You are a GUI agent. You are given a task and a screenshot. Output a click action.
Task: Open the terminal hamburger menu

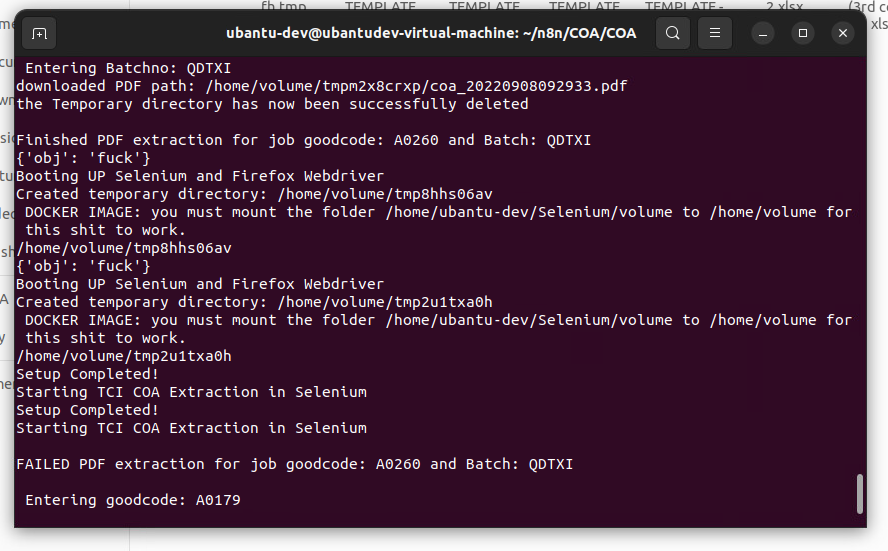coord(715,33)
